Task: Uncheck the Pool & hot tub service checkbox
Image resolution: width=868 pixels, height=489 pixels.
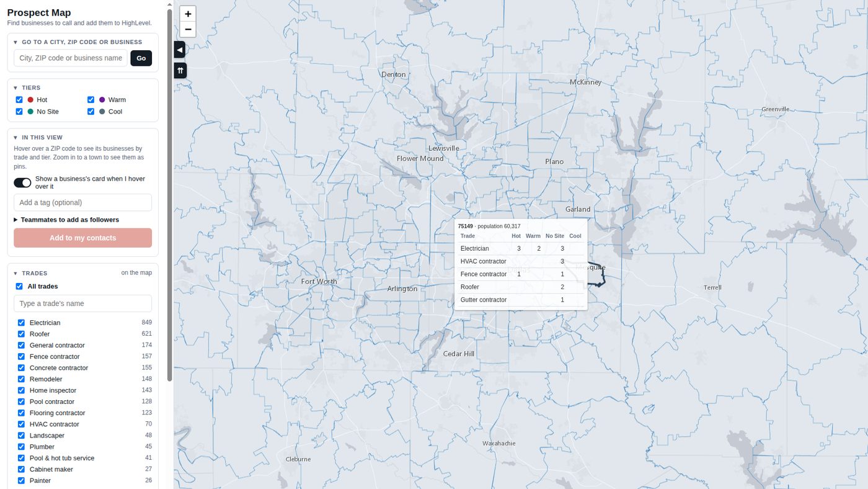Action: (x=21, y=458)
